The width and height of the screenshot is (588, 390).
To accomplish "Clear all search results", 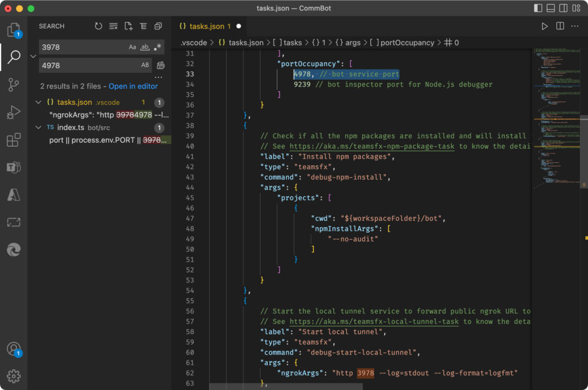I will (113, 26).
